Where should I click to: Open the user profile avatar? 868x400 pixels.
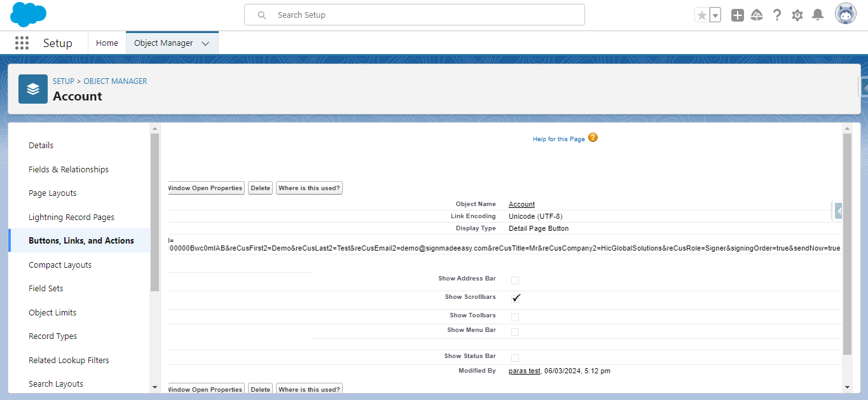[846, 14]
